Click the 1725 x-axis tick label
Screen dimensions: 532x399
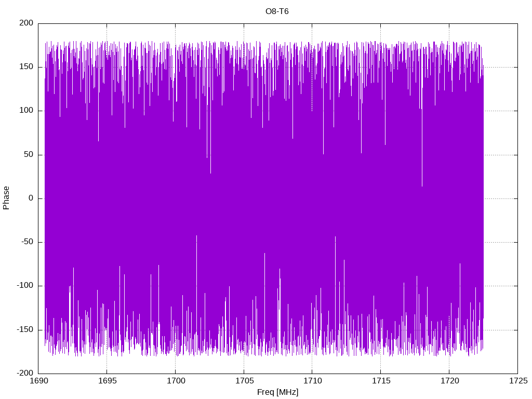(x=518, y=381)
